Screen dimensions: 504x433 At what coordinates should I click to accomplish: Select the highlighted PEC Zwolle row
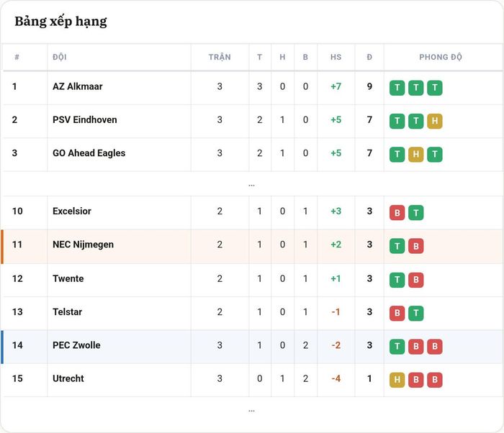[x=252, y=347]
